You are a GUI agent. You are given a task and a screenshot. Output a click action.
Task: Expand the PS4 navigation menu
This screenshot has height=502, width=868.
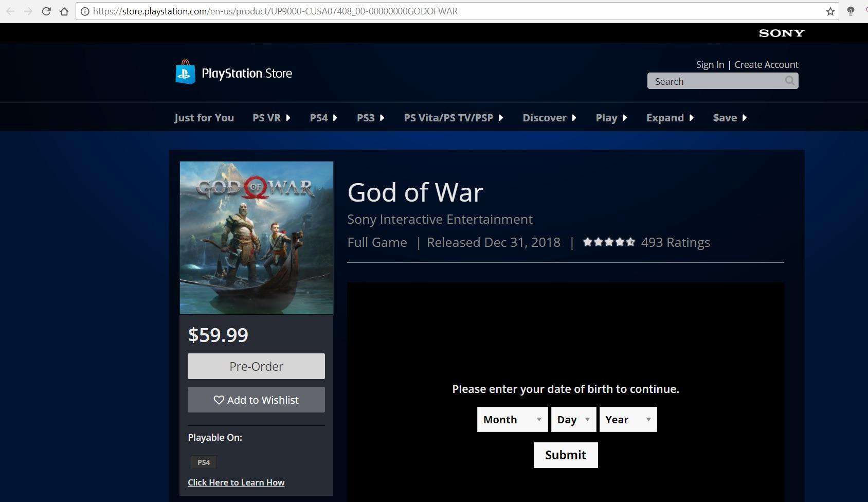[323, 118]
